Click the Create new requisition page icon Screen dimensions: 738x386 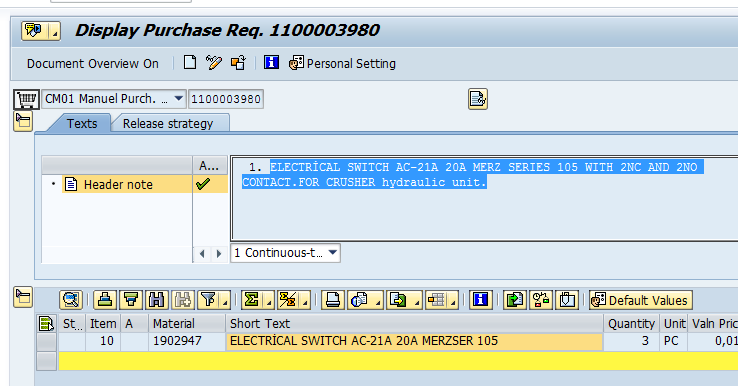coord(190,63)
